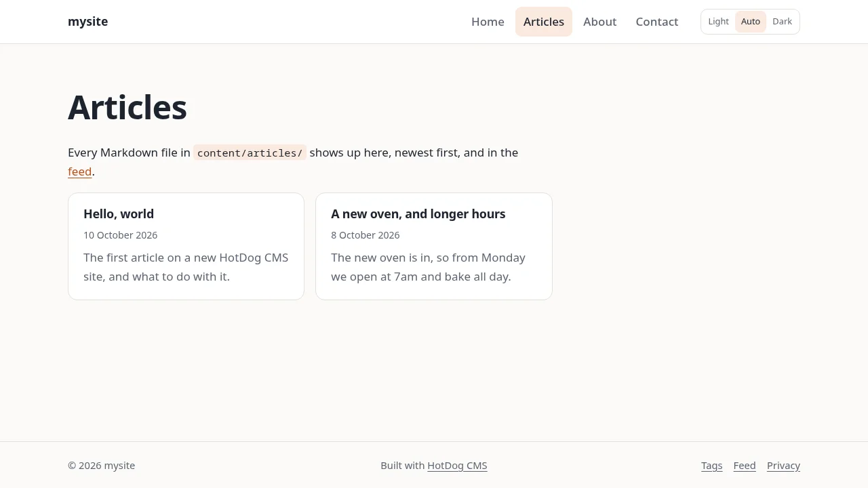This screenshot has width=868, height=488.
Task: Click the mysite logo link
Action: click(x=87, y=22)
